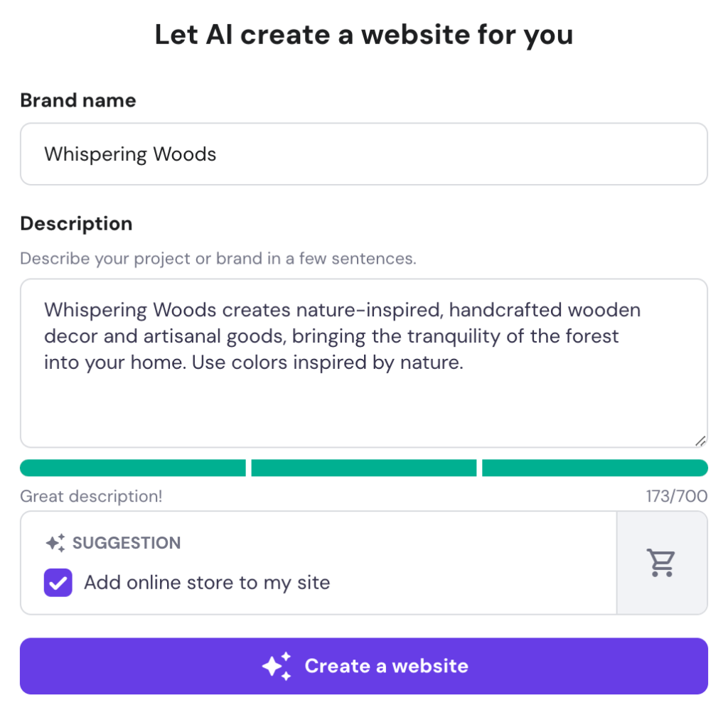
Task: Click the sparkles icon on the purple button
Action: point(279,665)
